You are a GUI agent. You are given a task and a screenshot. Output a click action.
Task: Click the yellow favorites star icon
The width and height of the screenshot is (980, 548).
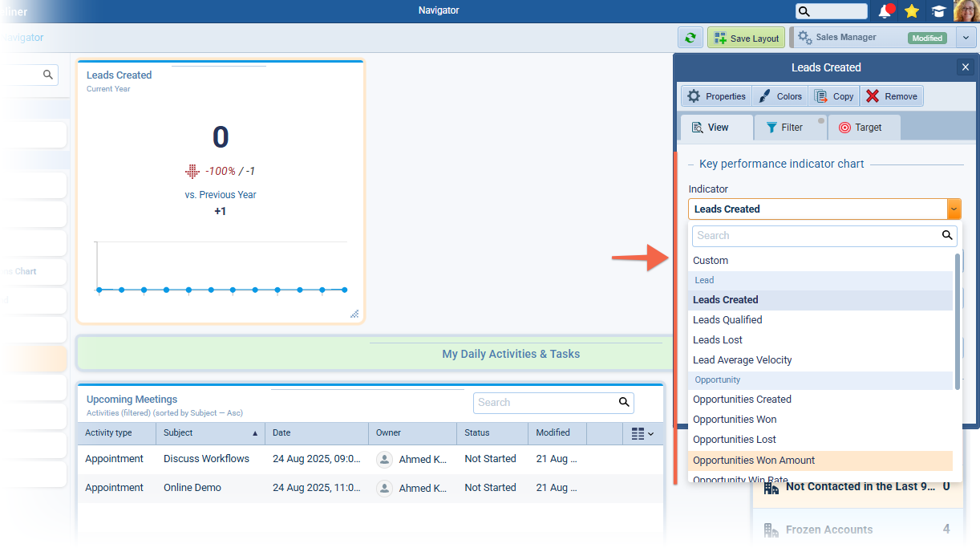click(x=911, y=11)
